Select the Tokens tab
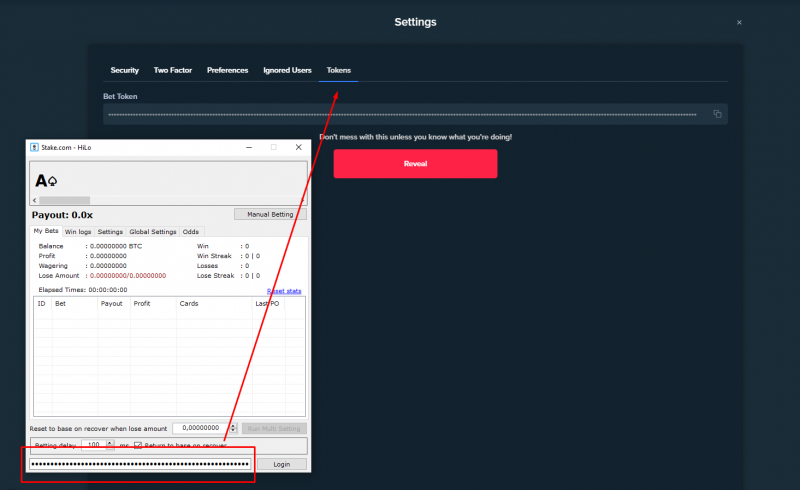The height and width of the screenshot is (490, 800). [x=339, y=70]
